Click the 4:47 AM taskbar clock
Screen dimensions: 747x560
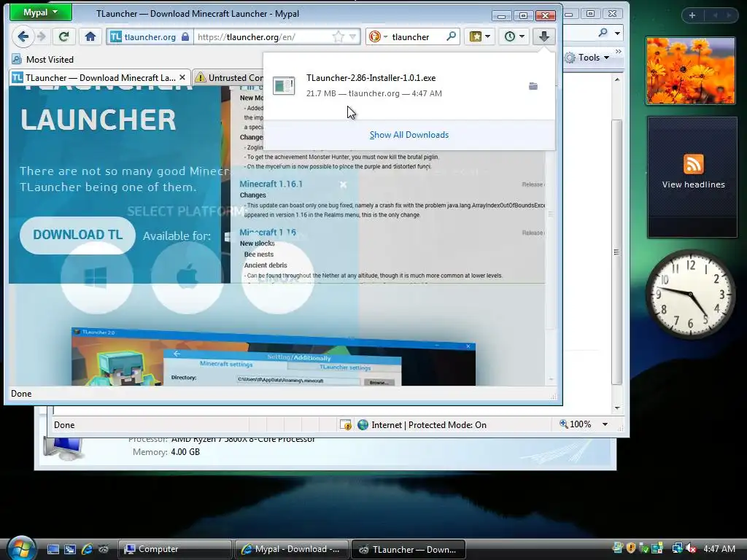(x=719, y=548)
